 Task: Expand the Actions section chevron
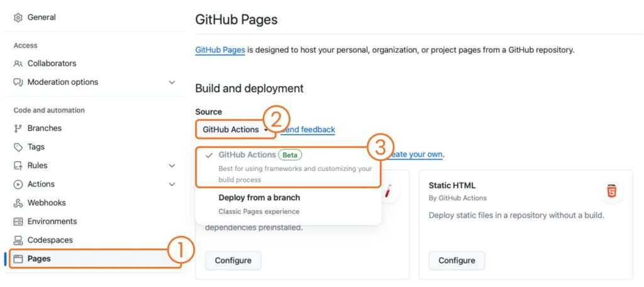tap(172, 184)
